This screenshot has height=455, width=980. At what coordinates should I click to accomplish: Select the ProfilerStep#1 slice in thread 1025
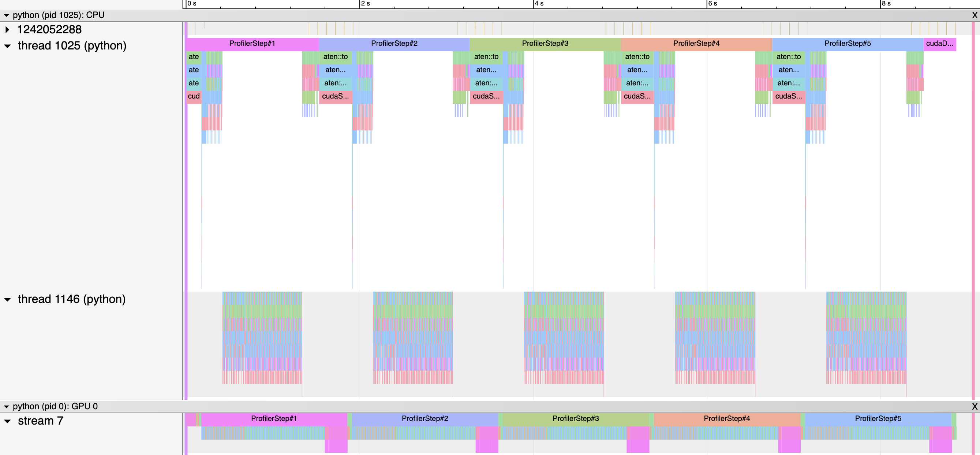tap(252, 43)
